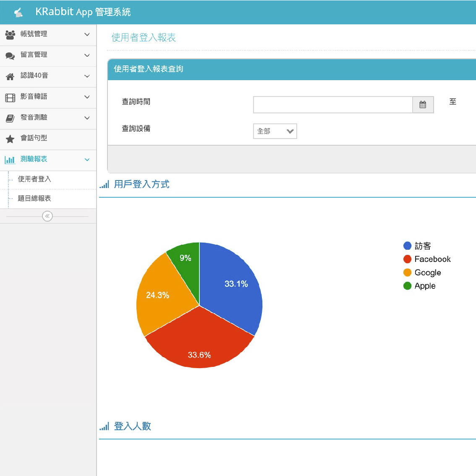Click the star icon beside 會話句型
This screenshot has height=476, width=476.
[10, 139]
